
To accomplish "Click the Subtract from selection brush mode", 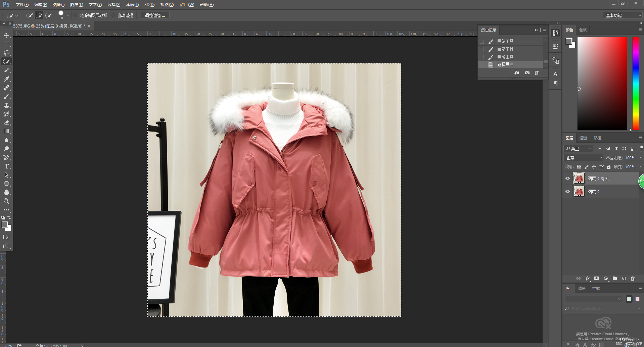I will pos(48,15).
